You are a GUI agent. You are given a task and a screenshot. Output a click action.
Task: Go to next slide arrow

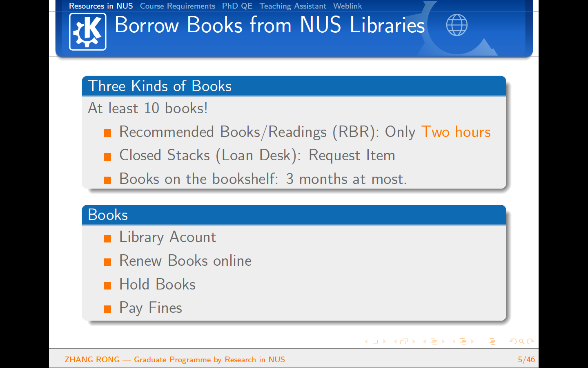point(385,341)
